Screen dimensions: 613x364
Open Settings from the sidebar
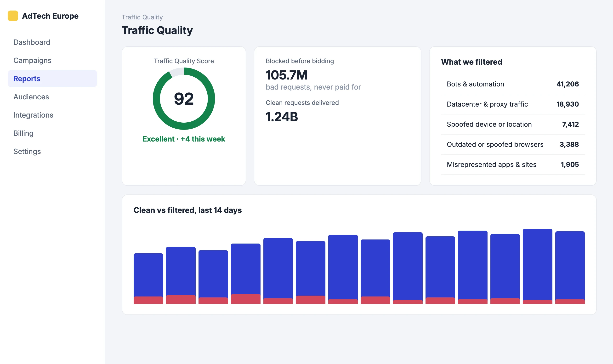click(52, 151)
